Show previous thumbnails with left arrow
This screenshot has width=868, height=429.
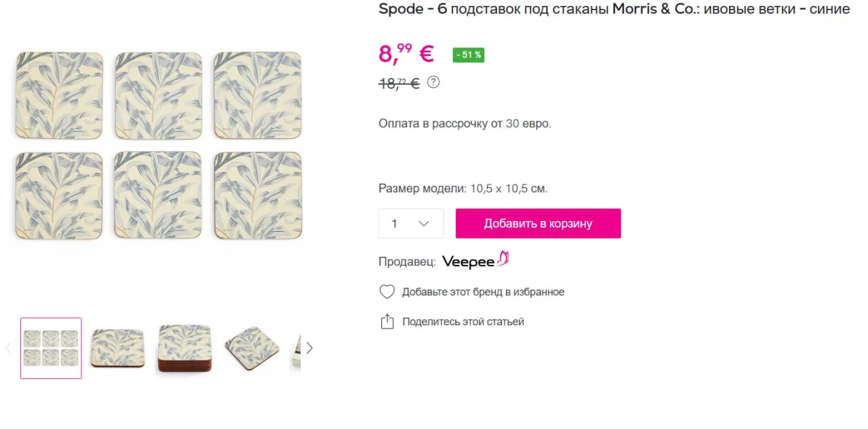pyautogui.click(x=9, y=348)
